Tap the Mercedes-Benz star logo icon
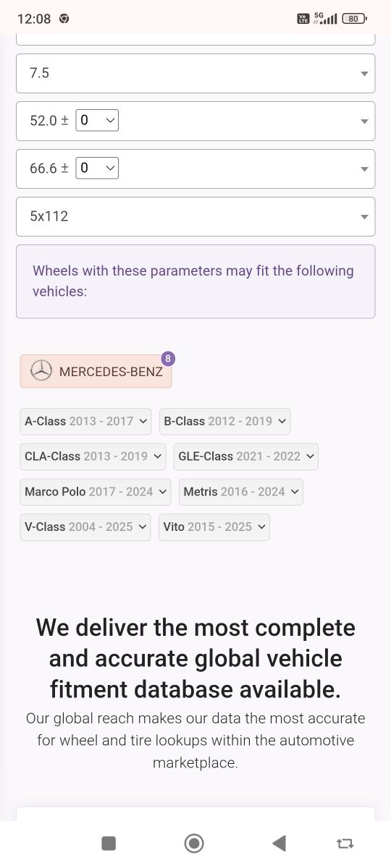391x868 pixels. (x=42, y=371)
